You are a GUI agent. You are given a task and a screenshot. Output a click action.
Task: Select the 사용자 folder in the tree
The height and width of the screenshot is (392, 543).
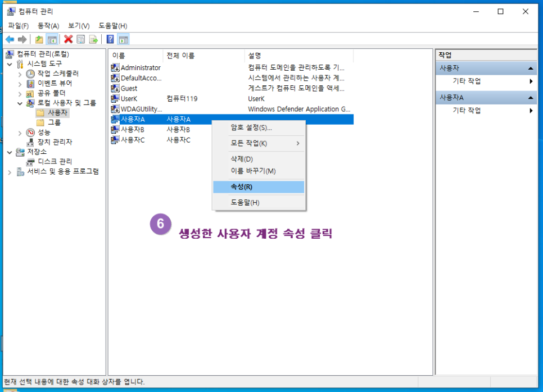tap(57, 112)
